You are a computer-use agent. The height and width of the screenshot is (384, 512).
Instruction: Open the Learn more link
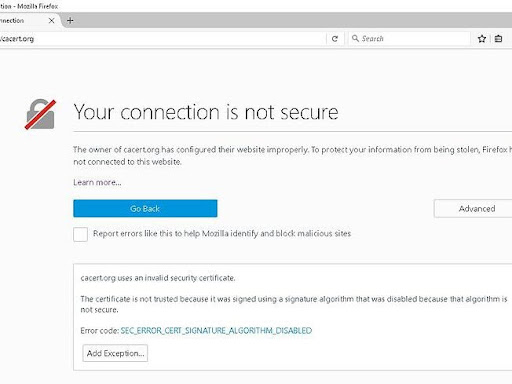click(97, 182)
